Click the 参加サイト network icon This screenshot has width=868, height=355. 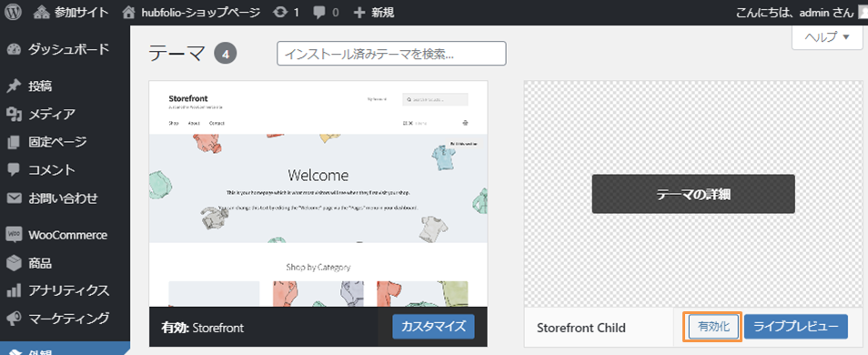pos(41,12)
